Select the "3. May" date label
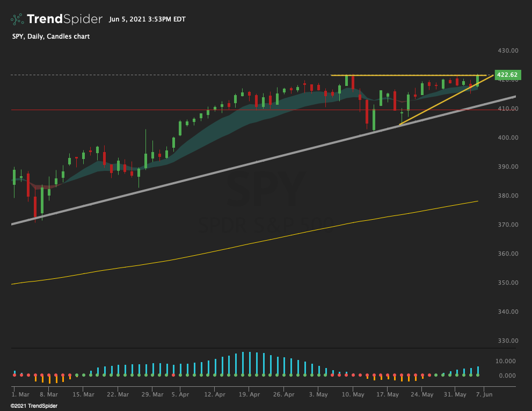Image resolution: width=532 pixels, height=411 pixels. pyautogui.click(x=318, y=394)
